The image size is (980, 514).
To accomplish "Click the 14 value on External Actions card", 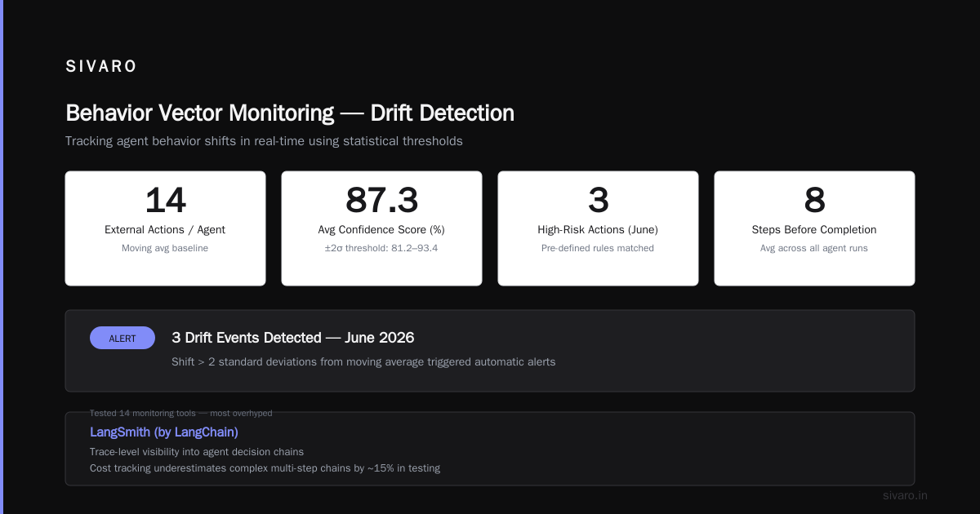I will [x=165, y=200].
